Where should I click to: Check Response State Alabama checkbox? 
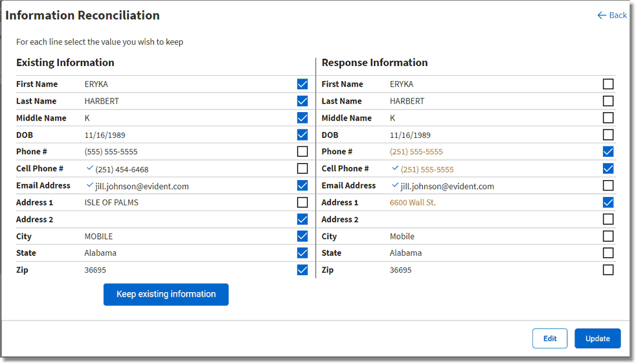pos(608,253)
